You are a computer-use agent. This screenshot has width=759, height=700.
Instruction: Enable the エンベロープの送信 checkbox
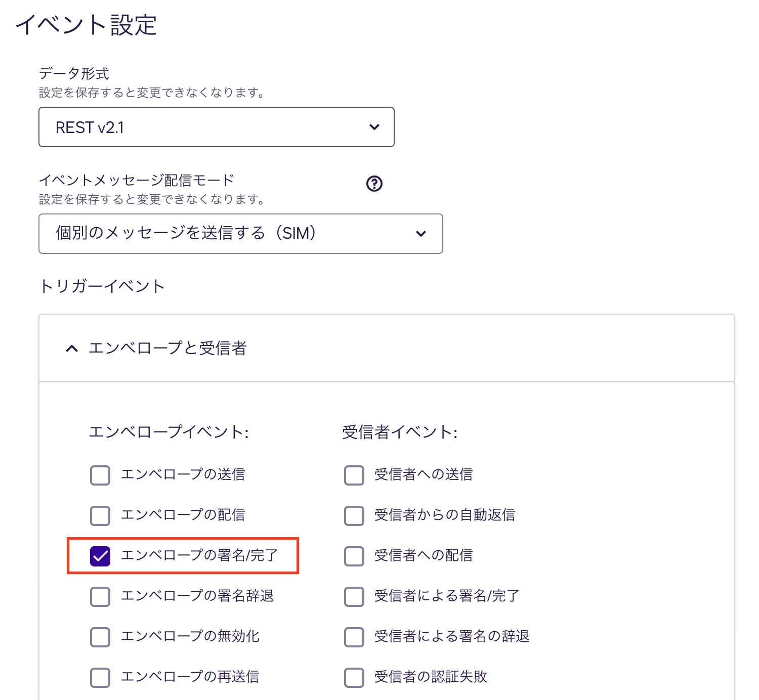[100, 475]
